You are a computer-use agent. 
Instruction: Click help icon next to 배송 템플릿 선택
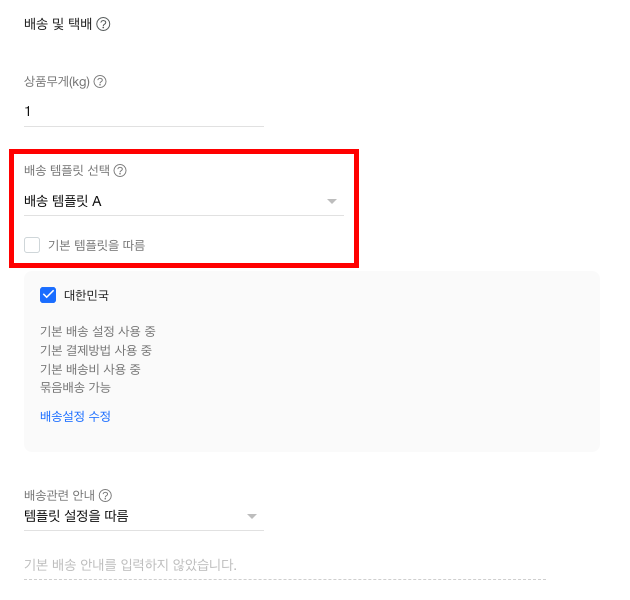coord(120,171)
